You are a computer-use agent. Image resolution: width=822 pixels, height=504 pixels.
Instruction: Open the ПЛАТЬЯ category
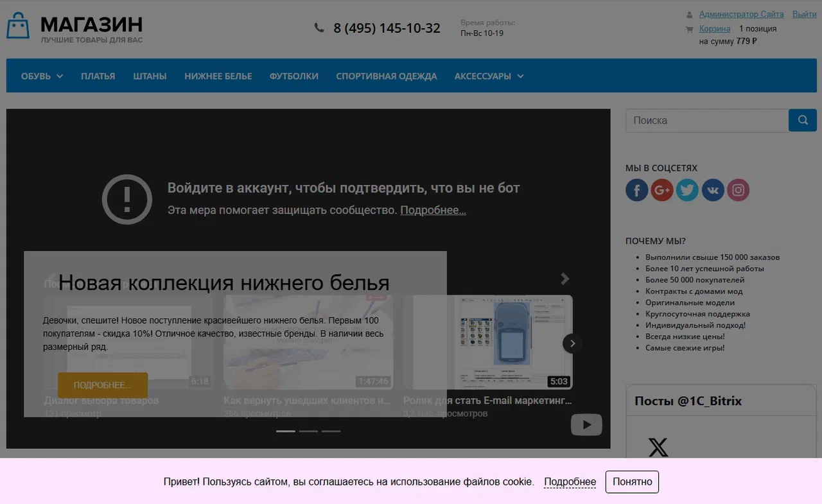[x=98, y=76]
